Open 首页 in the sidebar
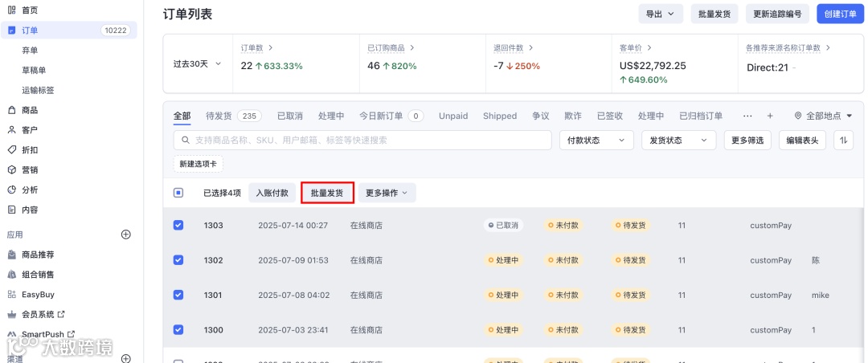Screen dimensions: 868x363 tap(30, 10)
